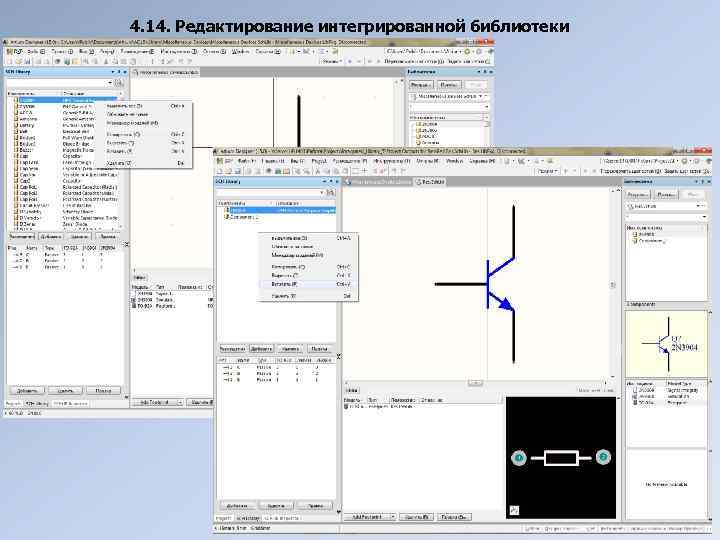Select 2N3904 row in front SCH Library list
Image resolution: width=720 pixels, height=540 pixels.
point(280,210)
